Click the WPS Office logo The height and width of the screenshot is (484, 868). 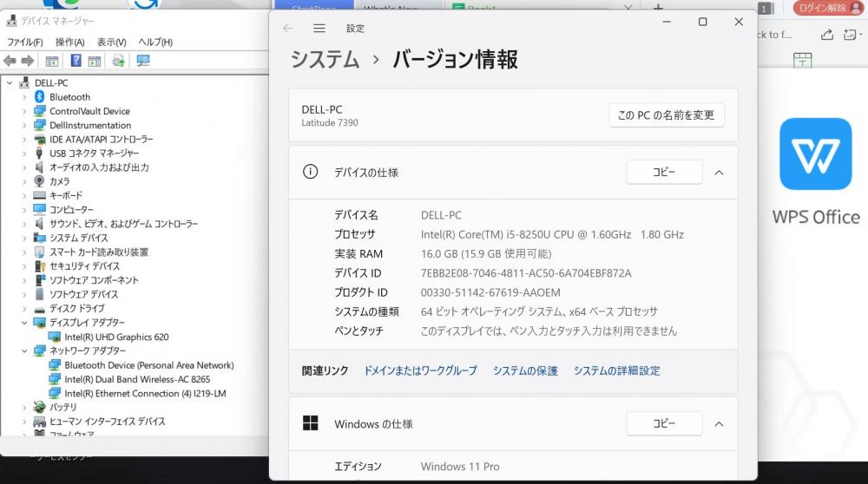click(815, 154)
